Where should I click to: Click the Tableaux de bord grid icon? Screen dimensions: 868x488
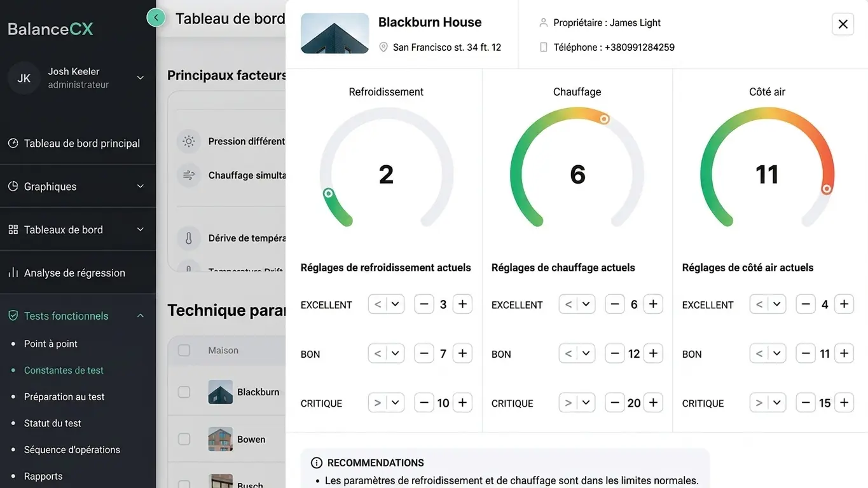click(13, 229)
